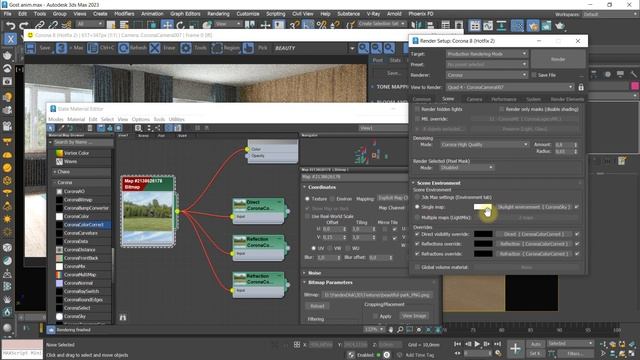This screenshot has height=360, width=640.
Task: Click Go to Start in playback controls
Action: pos(458,344)
